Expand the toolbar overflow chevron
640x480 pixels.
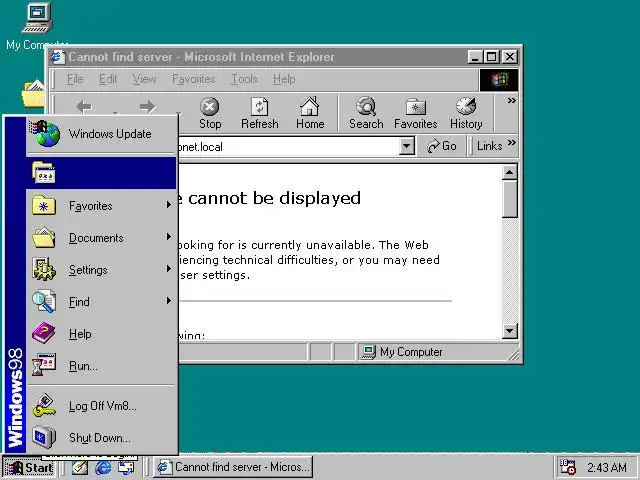(x=511, y=100)
